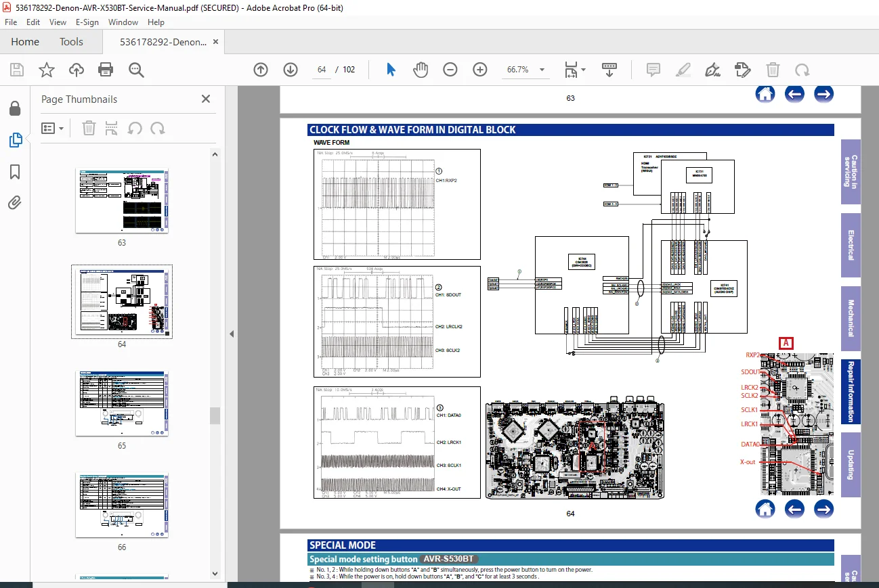Select page 66 thumbnail
The height and width of the screenshot is (588, 879).
click(x=122, y=505)
